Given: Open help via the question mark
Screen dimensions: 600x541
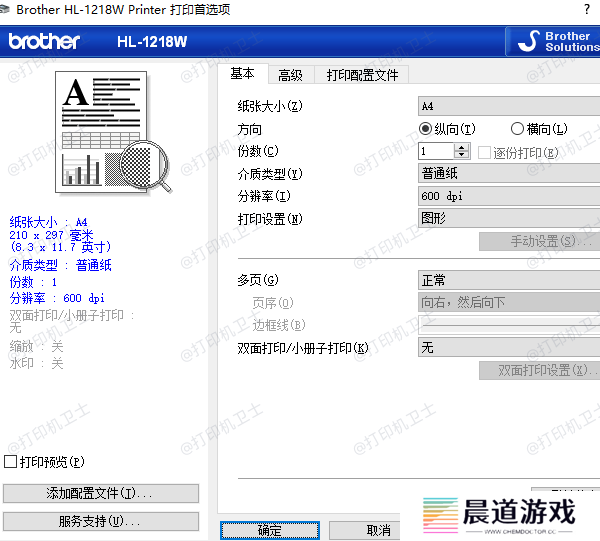Looking at the screenshot, I should click(587, 9).
